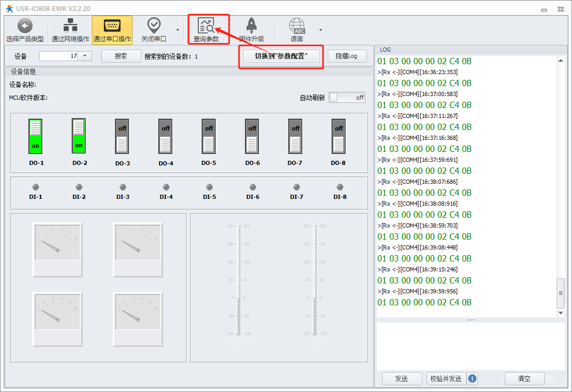Click the 搜索 search button
The width and height of the screenshot is (572, 392).
pos(121,56)
